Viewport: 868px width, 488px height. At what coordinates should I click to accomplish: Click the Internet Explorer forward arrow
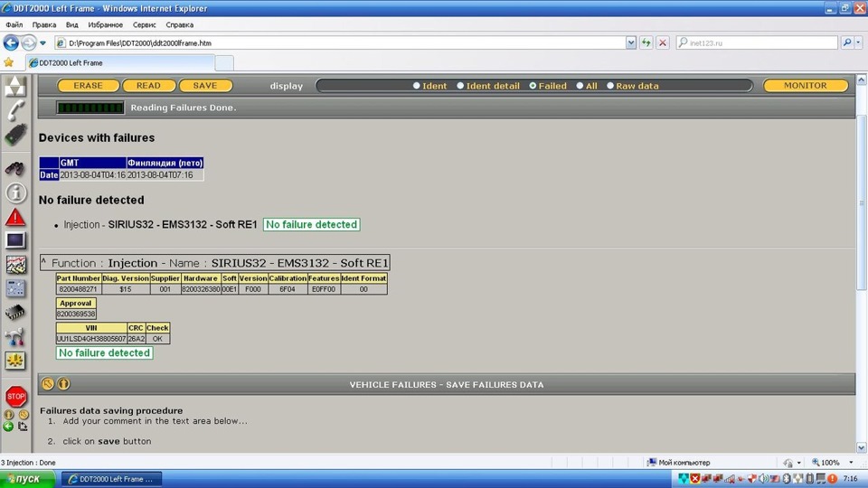28,42
